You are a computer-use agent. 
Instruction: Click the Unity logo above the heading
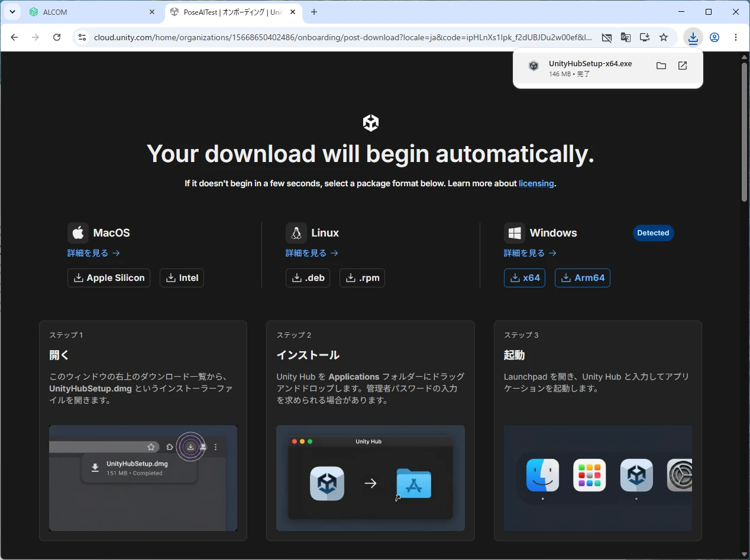371,123
